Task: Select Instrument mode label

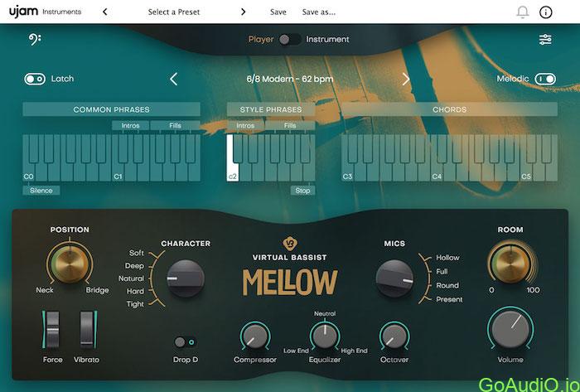Action: click(x=327, y=39)
